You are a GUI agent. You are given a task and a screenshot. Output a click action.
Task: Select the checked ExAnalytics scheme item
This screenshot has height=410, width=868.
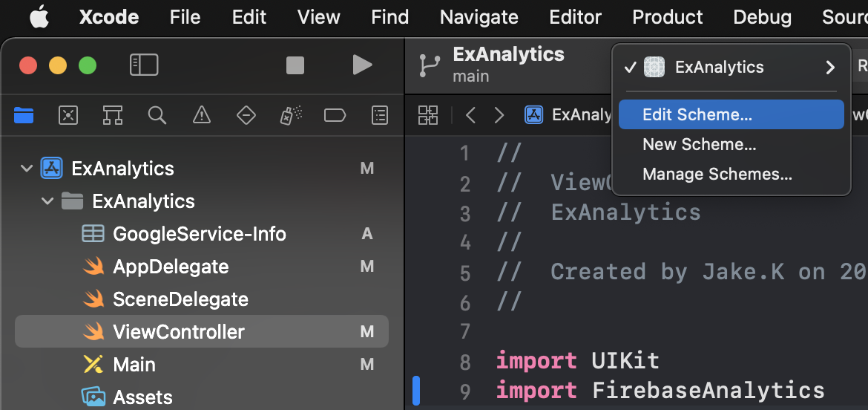731,67
